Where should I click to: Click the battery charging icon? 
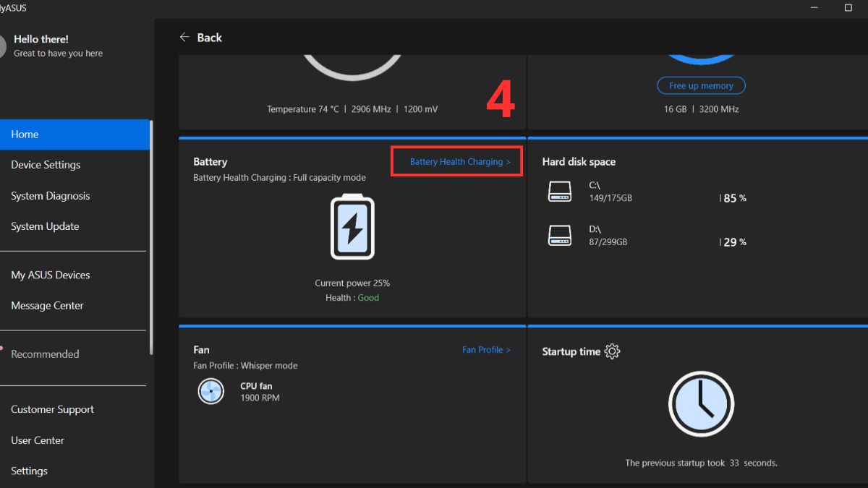coord(352,227)
